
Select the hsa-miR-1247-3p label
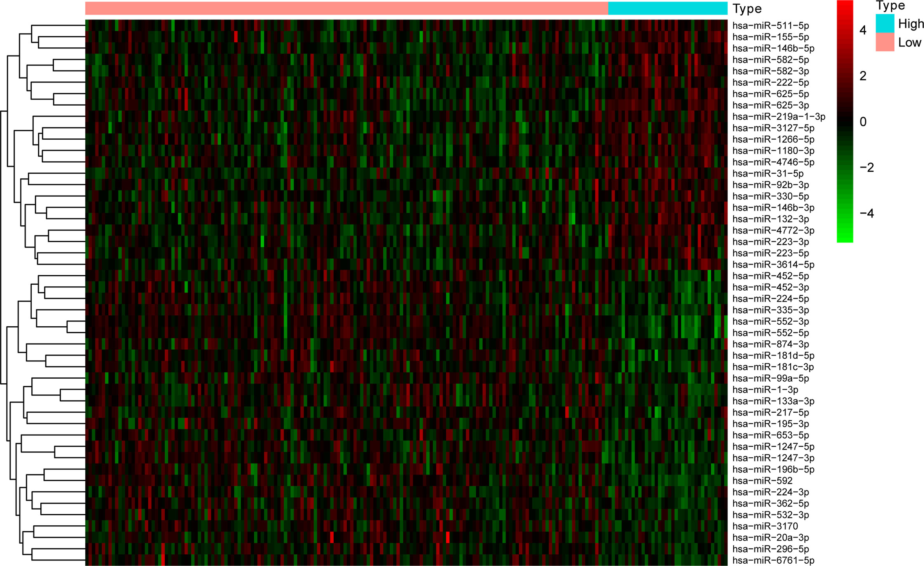click(x=773, y=458)
